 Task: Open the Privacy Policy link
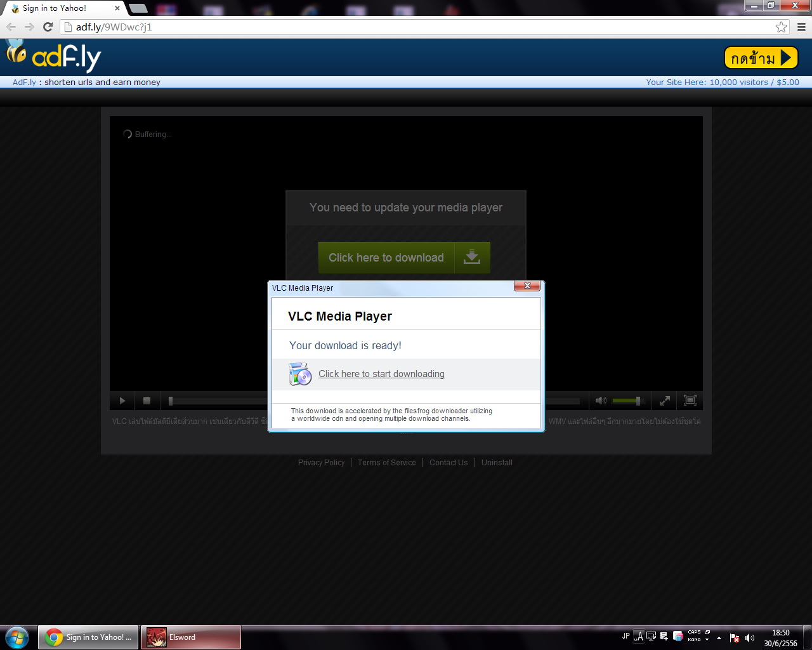pyautogui.click(x=321, y=463)
